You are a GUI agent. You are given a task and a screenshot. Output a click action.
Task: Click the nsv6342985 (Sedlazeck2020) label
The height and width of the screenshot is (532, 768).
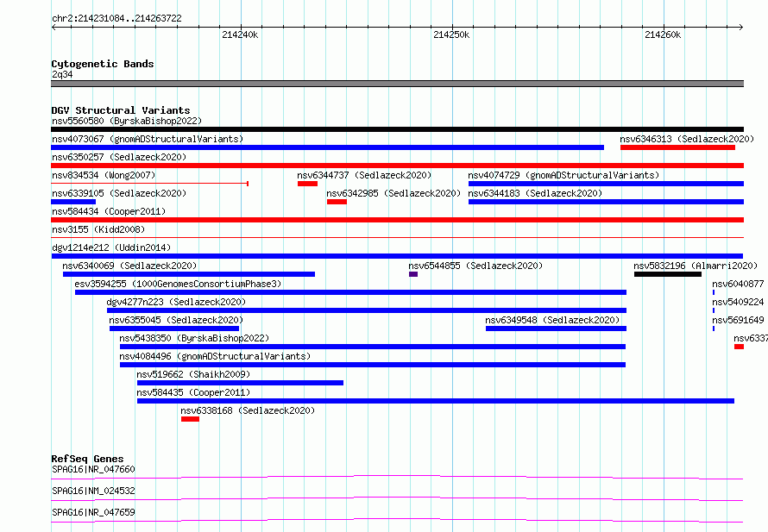[393, 193]
